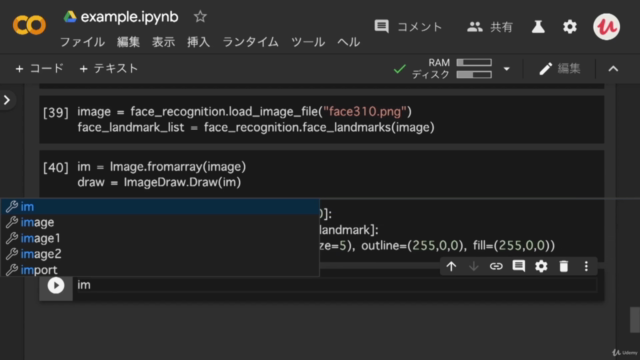Click the vertical scrollbar thumb
The width and height of the screenshot is (640, 360).
tap(635, 320)
